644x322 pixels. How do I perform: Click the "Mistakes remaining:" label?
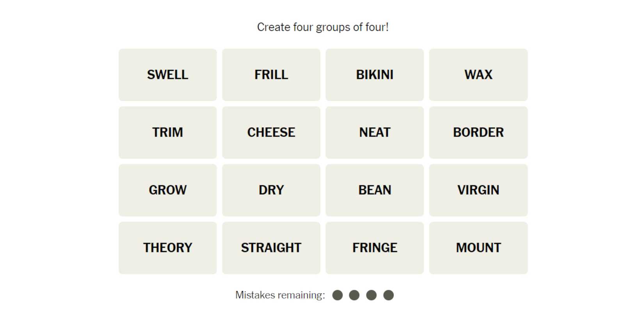click(280, 295)
